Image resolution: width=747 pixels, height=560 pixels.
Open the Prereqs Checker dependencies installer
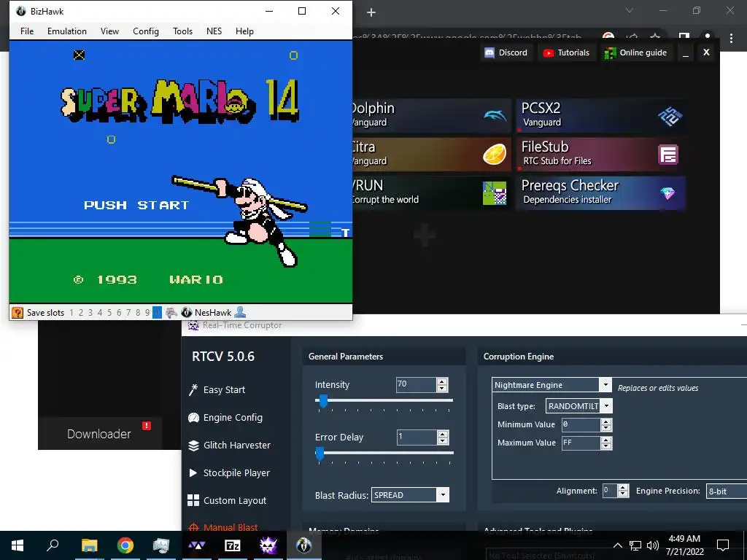click(x=601, y=192)
